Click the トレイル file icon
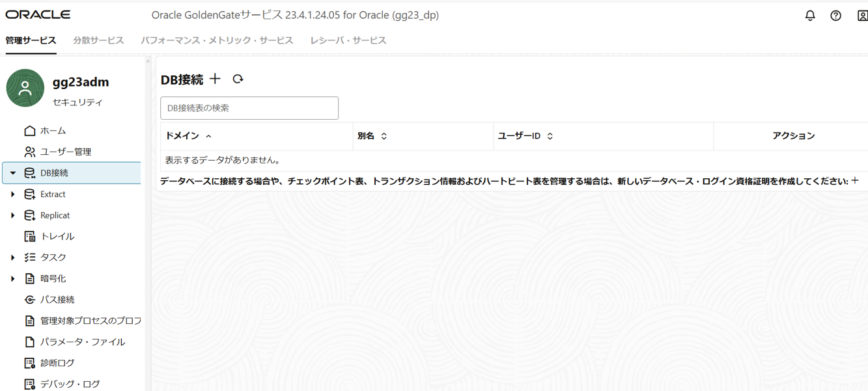 click(29, 236)
